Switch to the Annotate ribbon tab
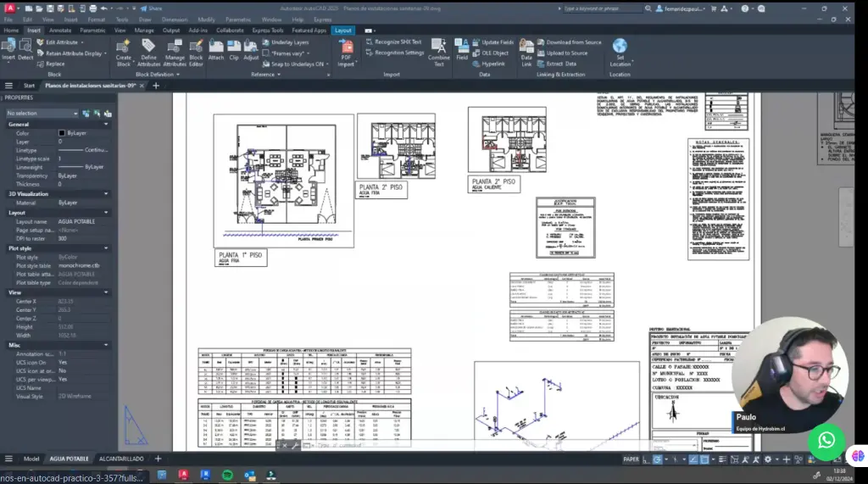868x484 pixels. (x=60, y=31)
